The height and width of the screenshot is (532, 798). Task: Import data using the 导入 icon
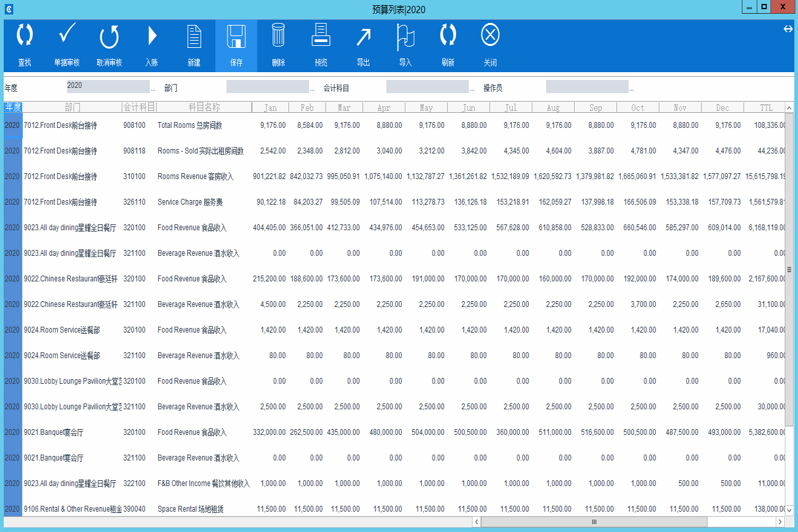click(x=406, y=38)
